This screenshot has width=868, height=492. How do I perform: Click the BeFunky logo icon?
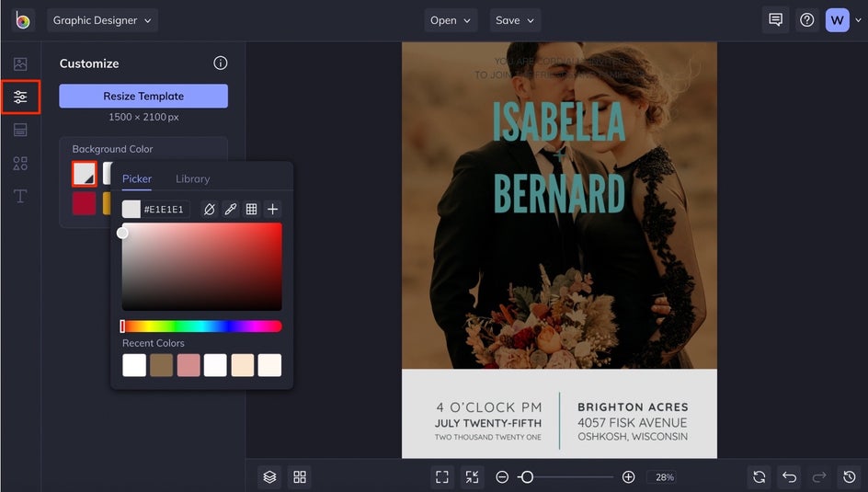(23, 20)
